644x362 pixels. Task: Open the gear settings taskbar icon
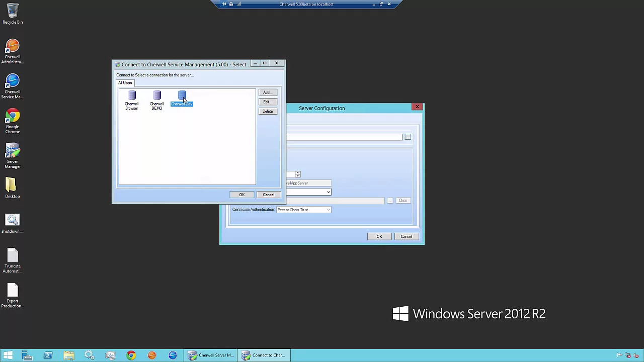pyautogui.click(x=90, y=355)
